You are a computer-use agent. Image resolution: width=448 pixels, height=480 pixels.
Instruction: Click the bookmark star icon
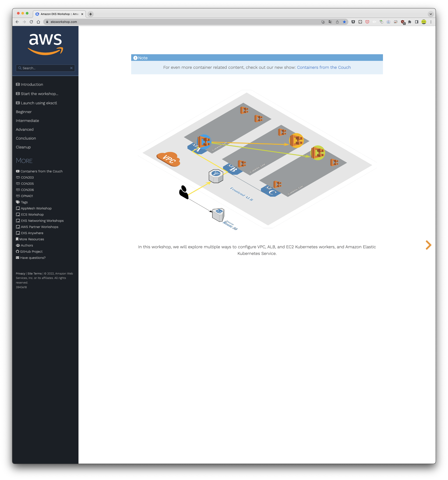coord(344,22)
